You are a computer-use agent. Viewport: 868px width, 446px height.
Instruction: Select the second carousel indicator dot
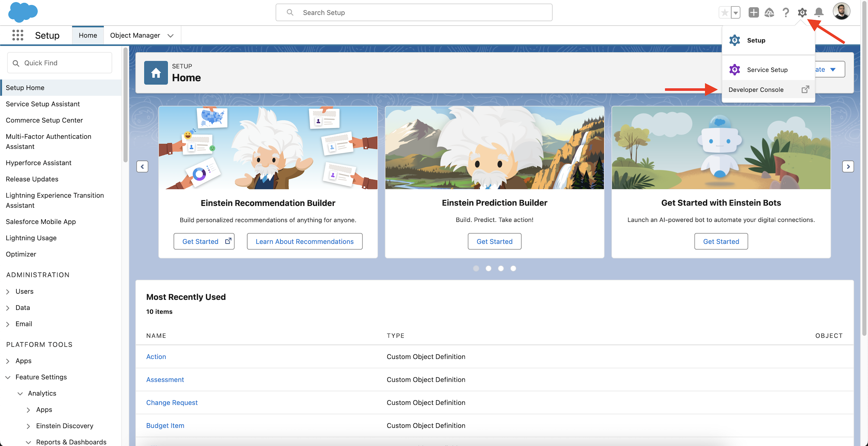(x=488, y=268)
